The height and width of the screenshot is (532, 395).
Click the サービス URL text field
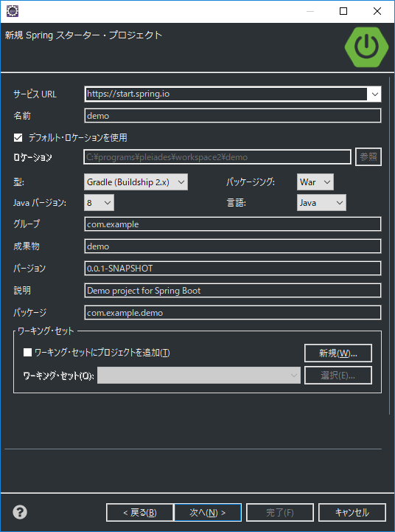click(226, 94)
